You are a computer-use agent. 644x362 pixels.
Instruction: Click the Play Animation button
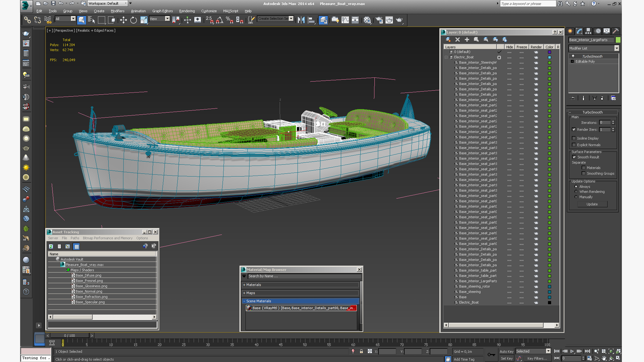point(572,351)
